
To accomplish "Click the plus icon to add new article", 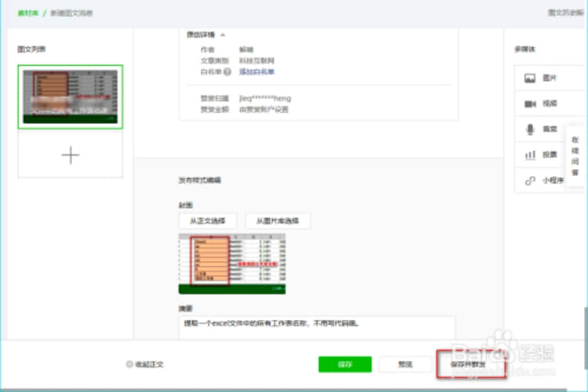I will click(71, 154).
